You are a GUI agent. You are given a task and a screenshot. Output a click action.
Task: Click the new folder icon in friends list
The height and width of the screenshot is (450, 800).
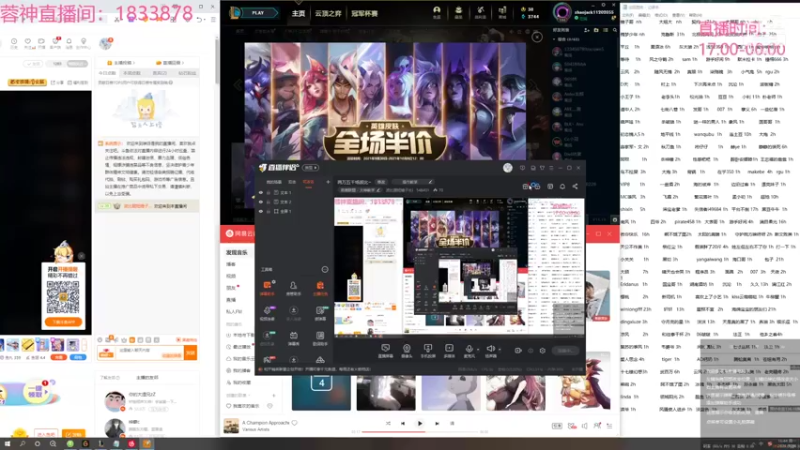pyautogui.click(x=596, y=31)
